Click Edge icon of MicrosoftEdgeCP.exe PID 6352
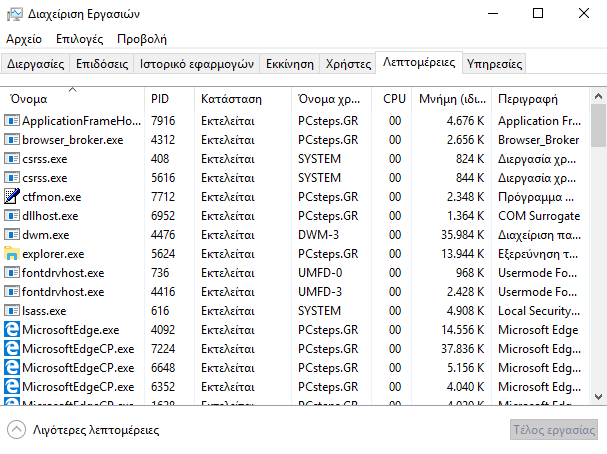This screenshot has height=454, width=607. coord(12,387)
